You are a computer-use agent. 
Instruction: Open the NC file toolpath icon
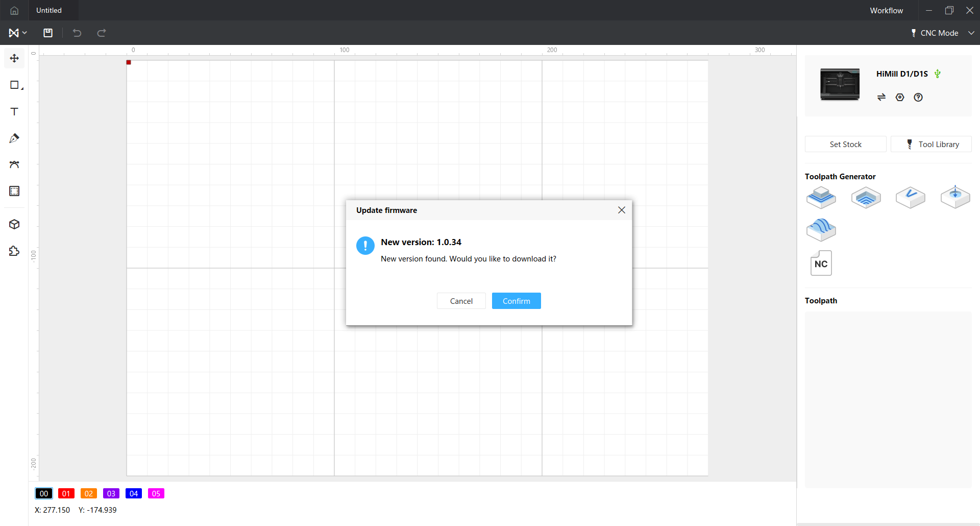[821, 263]
